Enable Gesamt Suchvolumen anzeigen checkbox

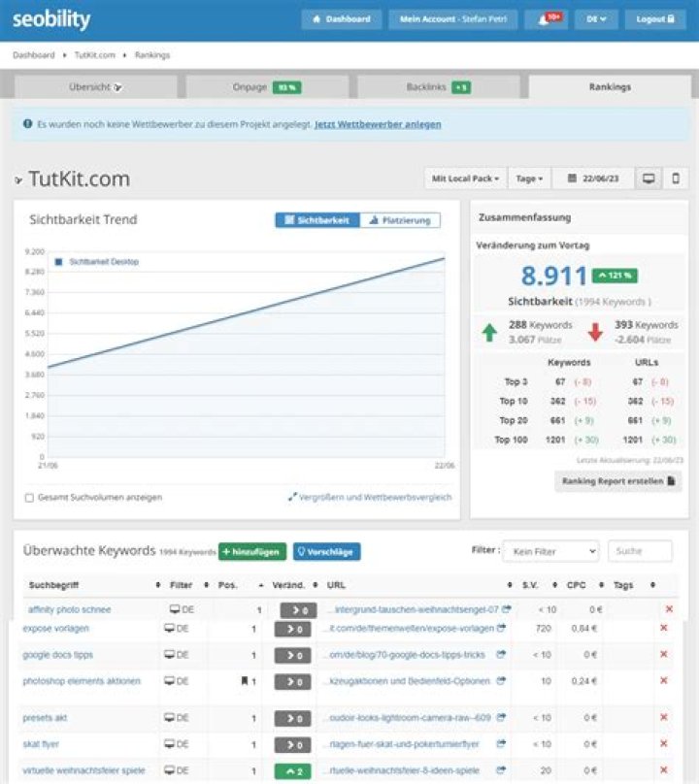pyautogui.click(x=29, y=498)
